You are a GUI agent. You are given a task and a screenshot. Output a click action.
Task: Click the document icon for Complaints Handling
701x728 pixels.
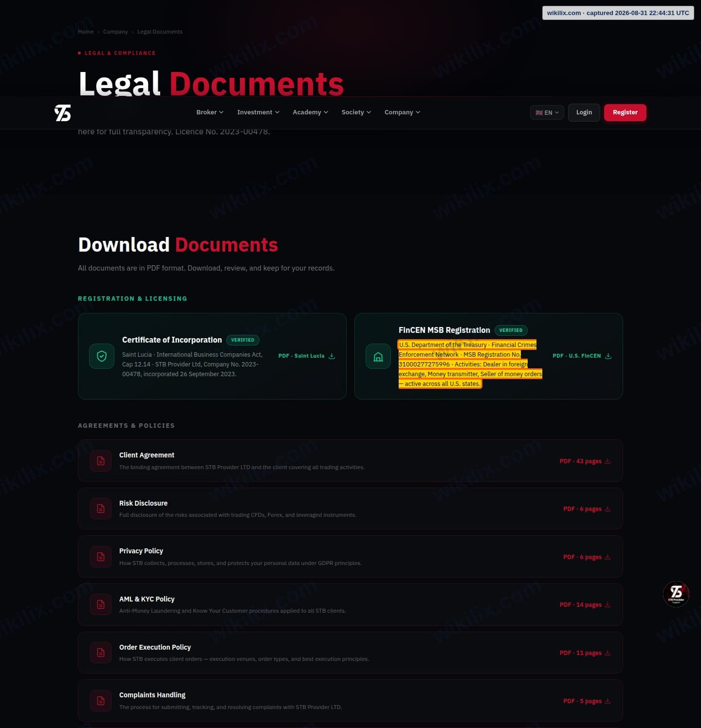tap(101, 701)
